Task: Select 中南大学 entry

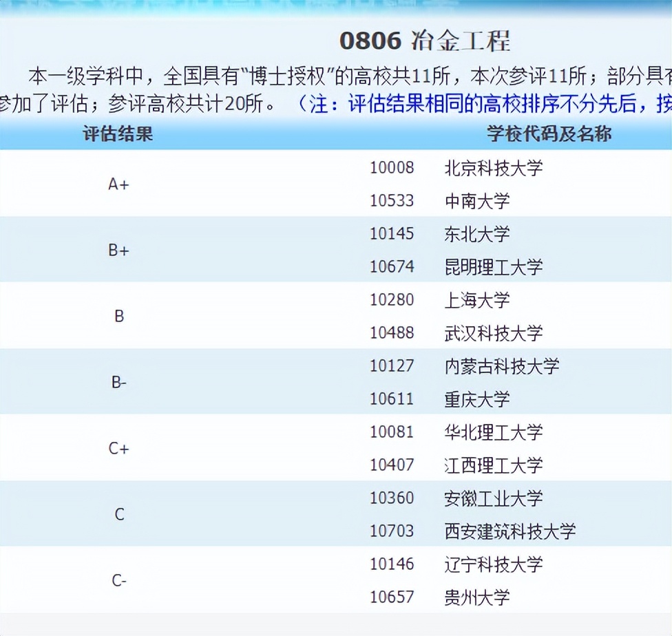Action: click(x=477, y=200)
